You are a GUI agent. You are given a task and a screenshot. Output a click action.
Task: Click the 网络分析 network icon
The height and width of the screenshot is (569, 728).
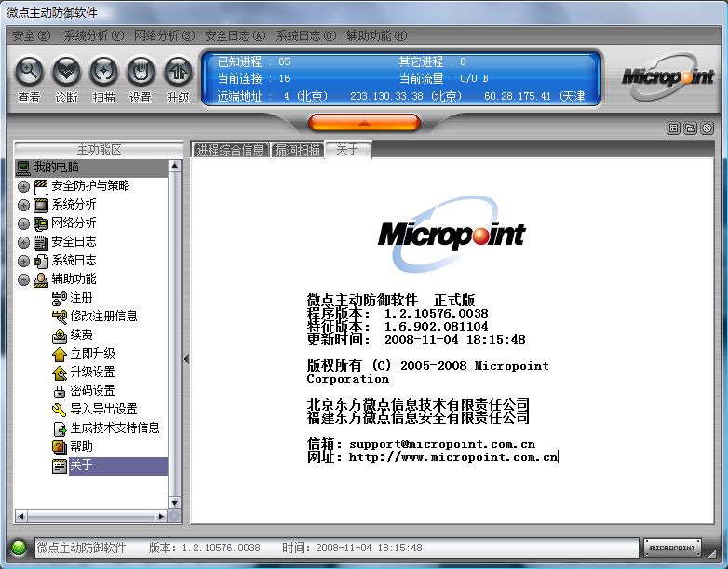coord(41,224)
